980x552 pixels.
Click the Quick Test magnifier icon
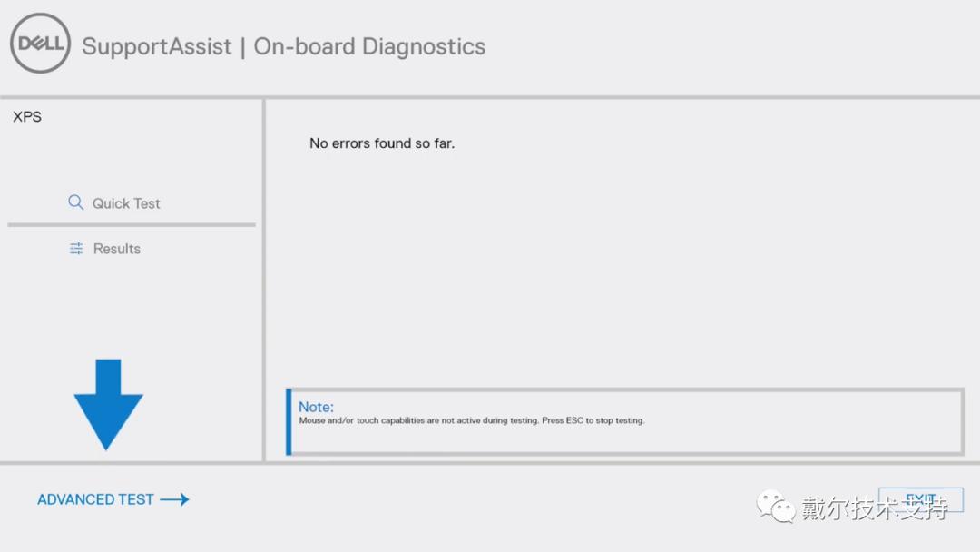pyautogui.click(x=76, y=202)
